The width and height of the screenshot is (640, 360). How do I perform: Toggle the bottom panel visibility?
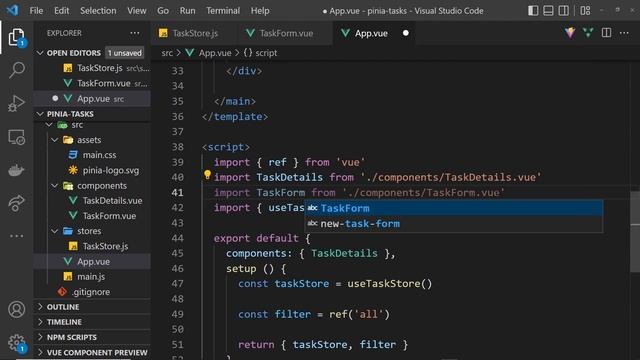[548, 11]
